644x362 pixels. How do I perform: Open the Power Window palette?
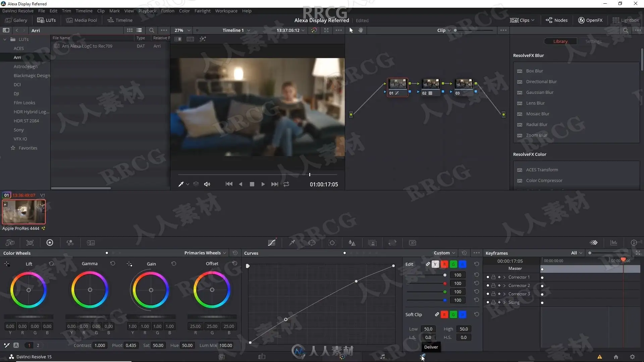[x=312, y=243]
